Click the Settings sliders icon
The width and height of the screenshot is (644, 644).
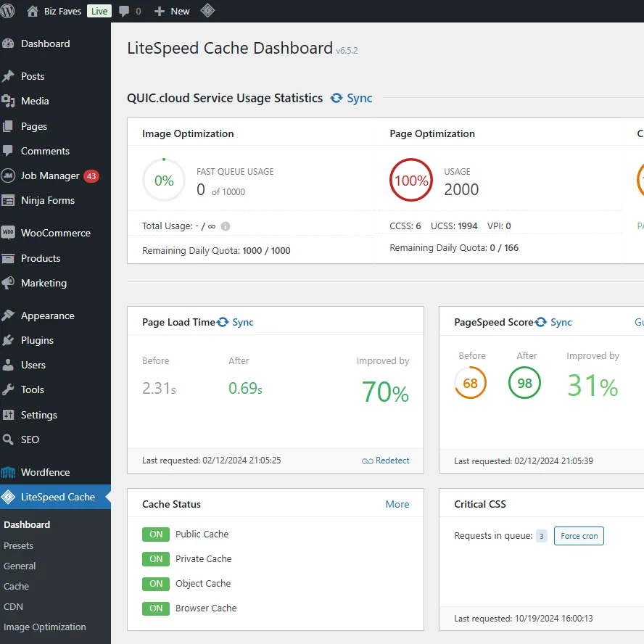8,415
